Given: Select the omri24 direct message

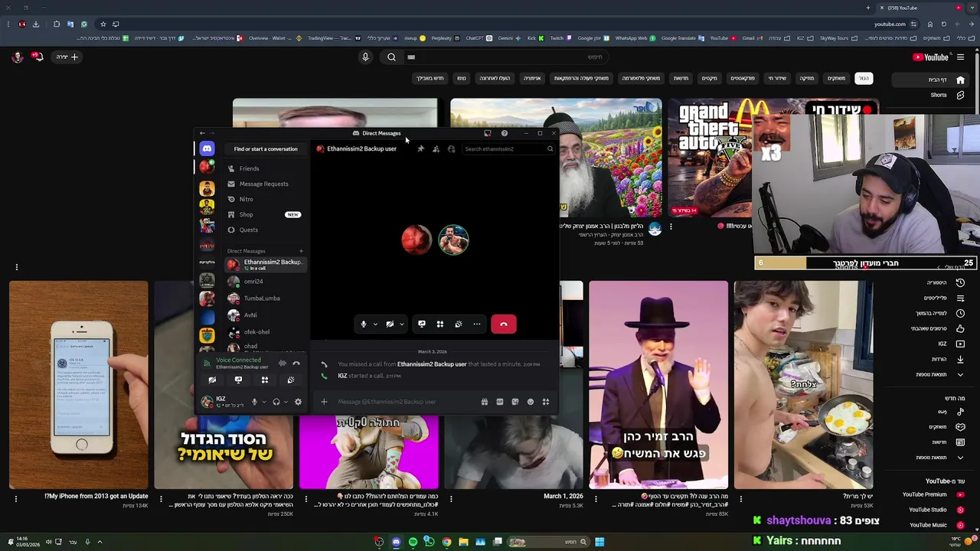Looking at the screenshot, I should pos(265,282).
